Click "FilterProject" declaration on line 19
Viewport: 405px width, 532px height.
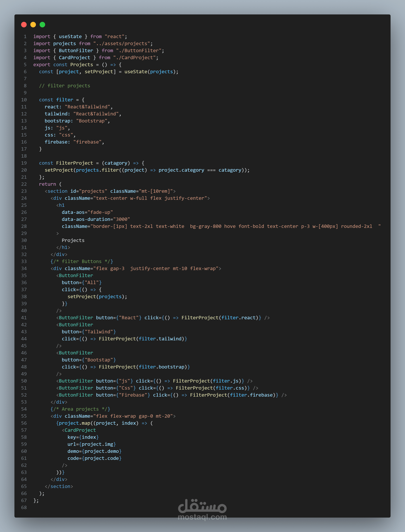(x=74, y=163)
